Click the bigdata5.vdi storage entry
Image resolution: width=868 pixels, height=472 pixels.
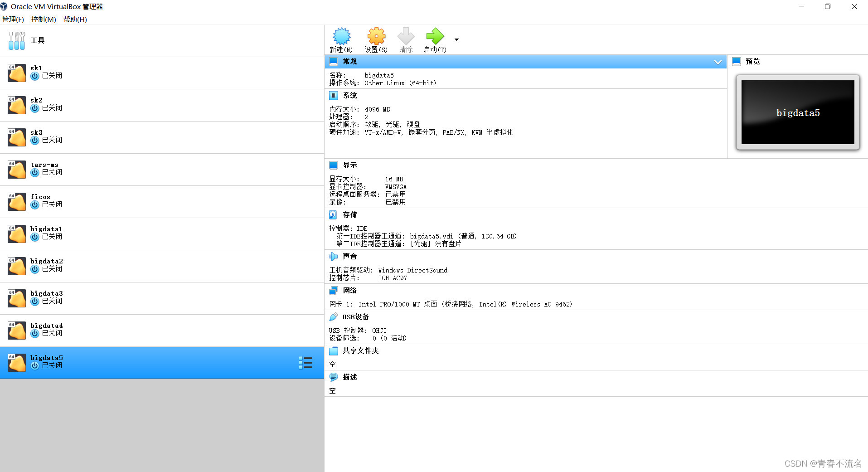pyautogui.click(x=463, y=236)
